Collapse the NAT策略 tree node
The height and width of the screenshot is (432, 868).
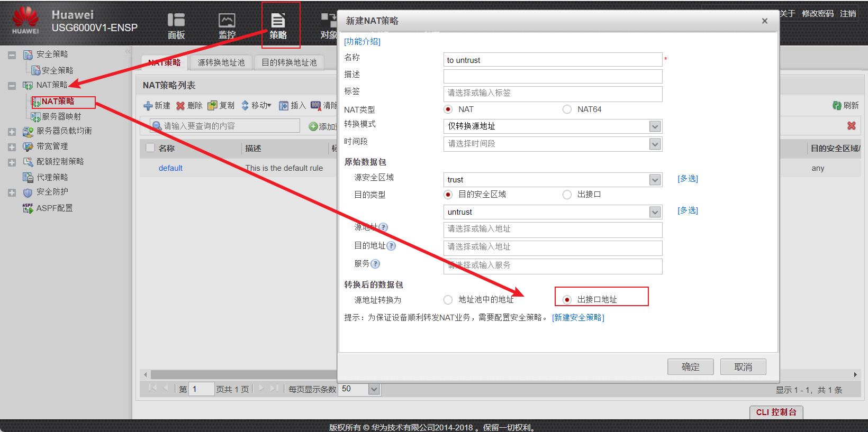12,86
